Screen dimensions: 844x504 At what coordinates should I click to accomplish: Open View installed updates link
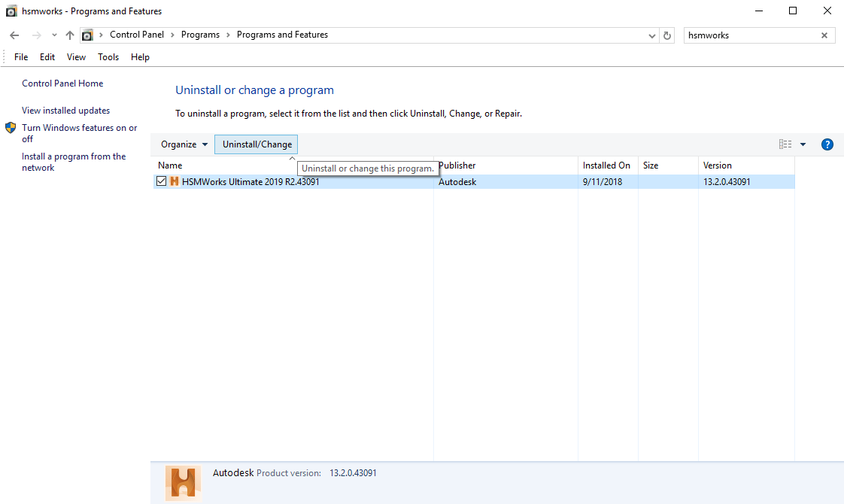(65, 110)
